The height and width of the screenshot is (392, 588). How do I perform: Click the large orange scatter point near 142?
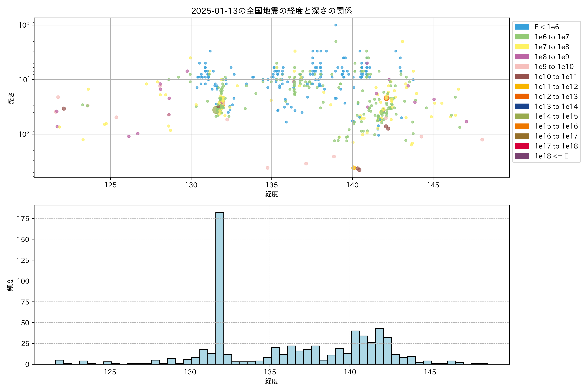pos(386,98)
